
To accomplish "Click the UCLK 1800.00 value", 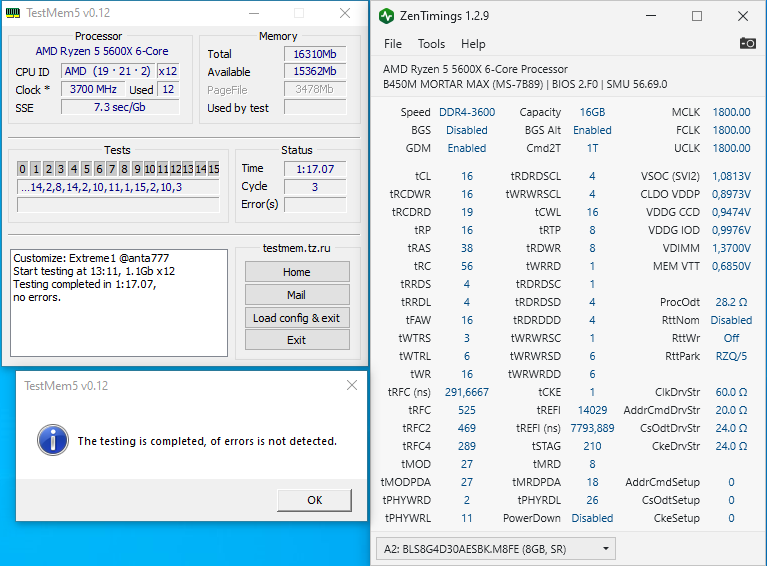I will coord(731,148).
